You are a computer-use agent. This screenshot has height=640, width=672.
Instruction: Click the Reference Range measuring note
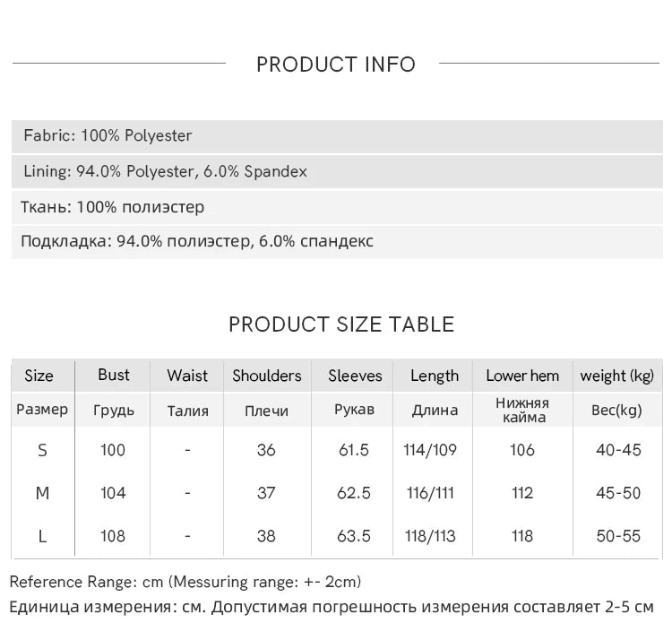[x=185, y=582]
